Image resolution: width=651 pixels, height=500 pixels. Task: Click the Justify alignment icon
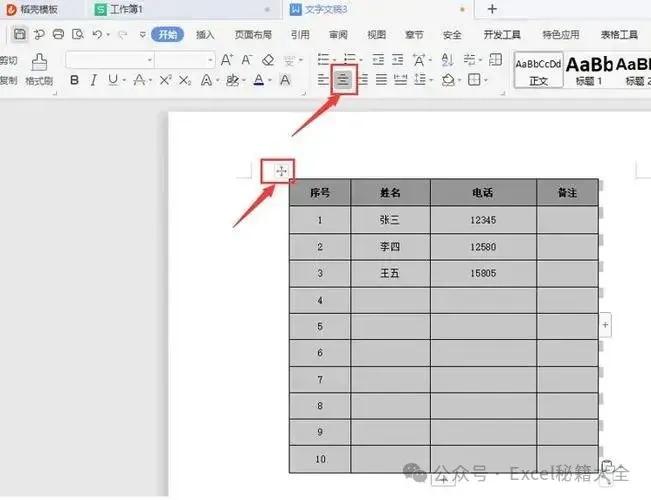381,79
